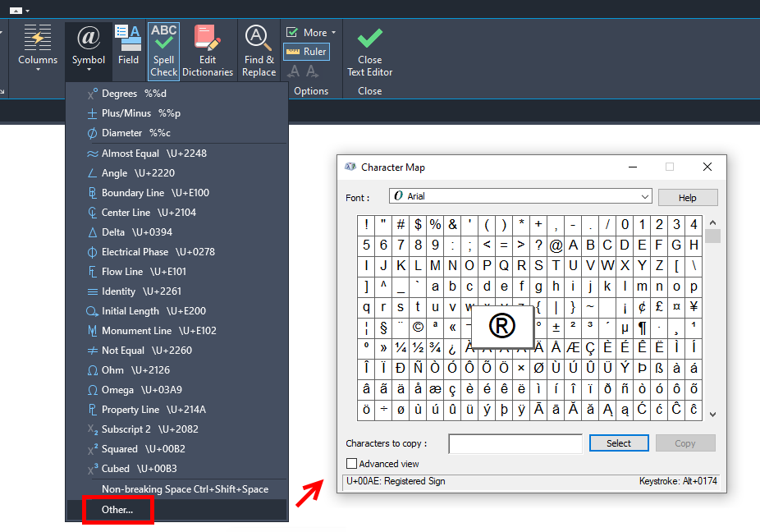Insert the Diameter symbol
Screen dimensions: 760x532
[x=177, y=133]
